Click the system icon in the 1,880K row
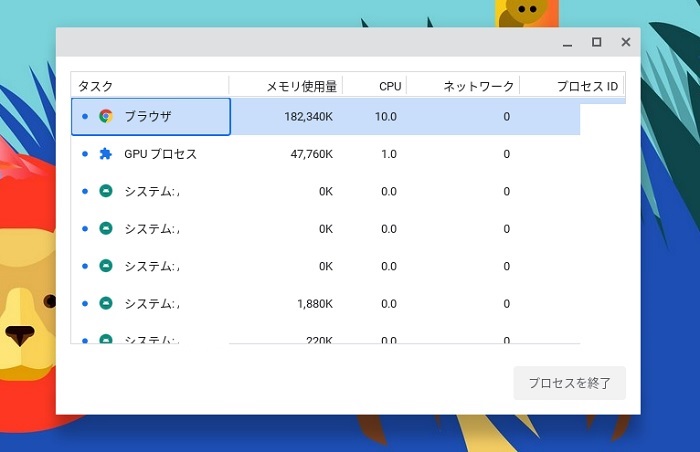The height and width of the screenshot is (452, 700). pyautogui.click(x=106, y=303)
